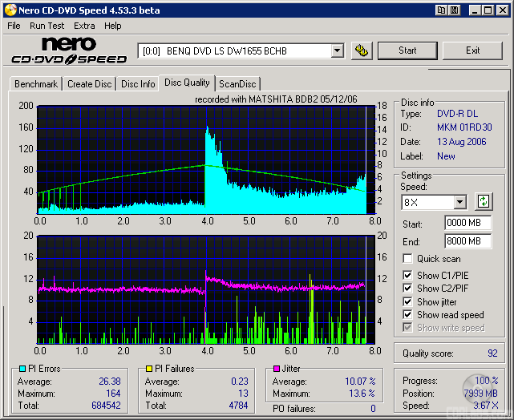Open drive options with the yellow icon

[362, 50]
